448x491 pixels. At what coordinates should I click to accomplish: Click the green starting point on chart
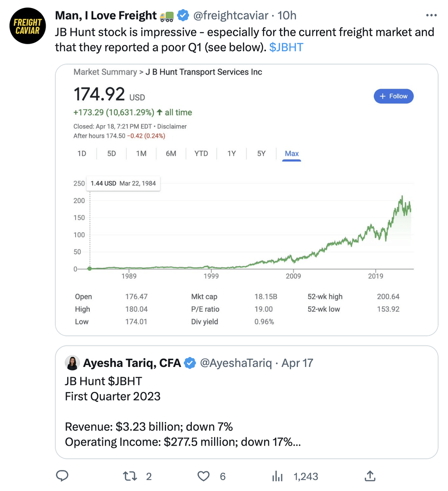tap(90, 269)
